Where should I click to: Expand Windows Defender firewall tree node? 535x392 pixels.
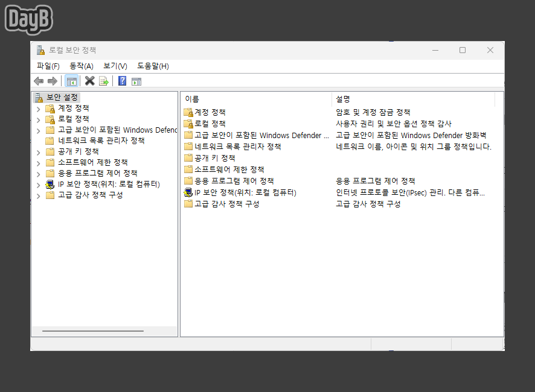point(38,131)
